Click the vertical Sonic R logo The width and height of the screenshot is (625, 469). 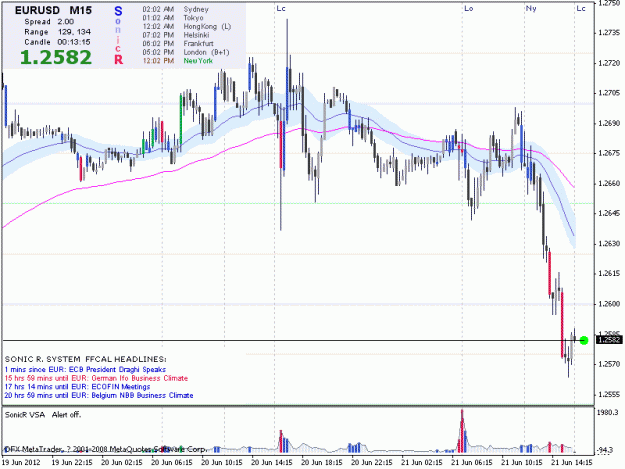[x=118, y=35]
